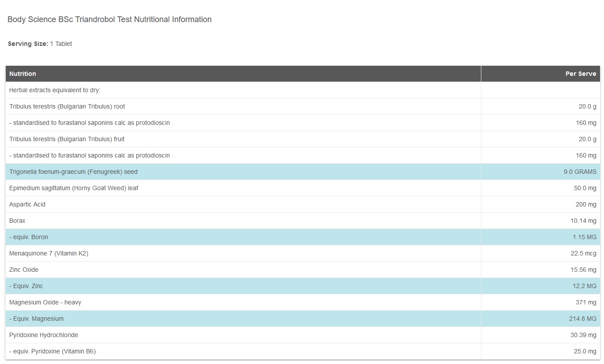This screenshot has width=604, height=364.
Task: Click the '22.5 mcg' value
Action: point(583,253)
